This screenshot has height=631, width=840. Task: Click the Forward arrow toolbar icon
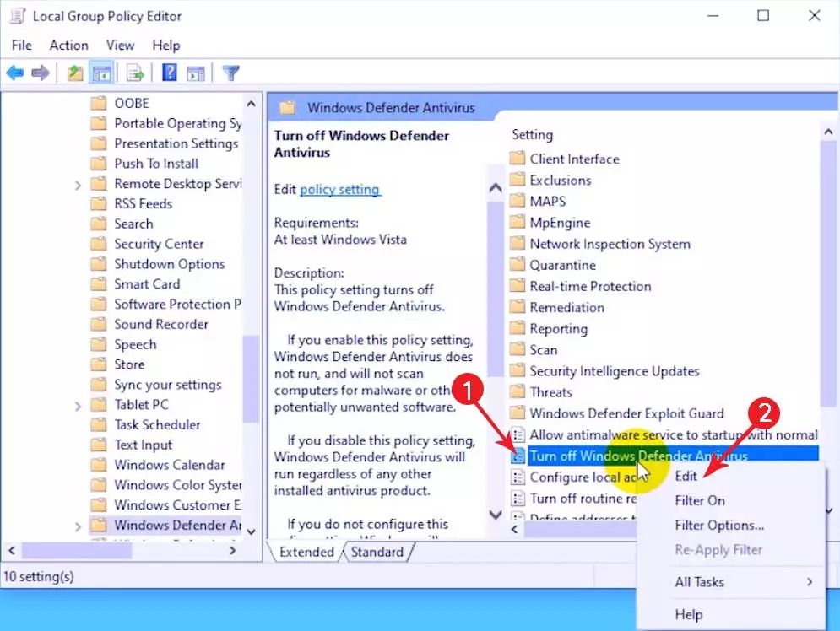pos(41,73)
